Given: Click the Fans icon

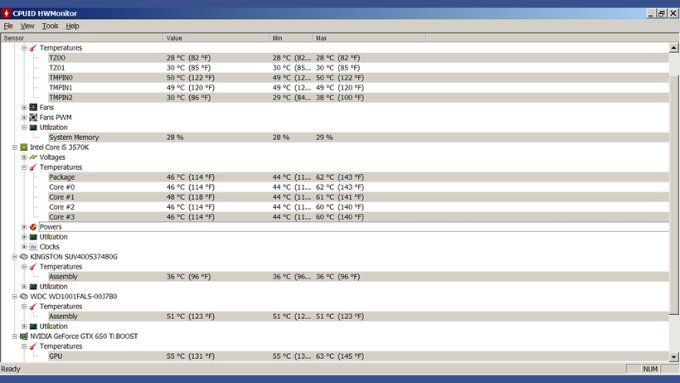Looking at the screenshot, I should [33, 107].
